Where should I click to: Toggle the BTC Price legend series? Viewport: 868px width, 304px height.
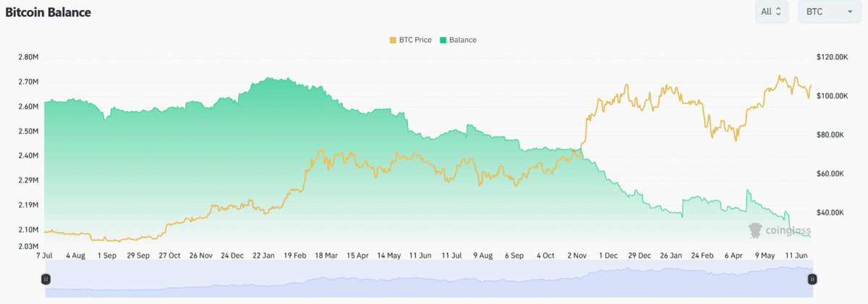click(410, 40)
